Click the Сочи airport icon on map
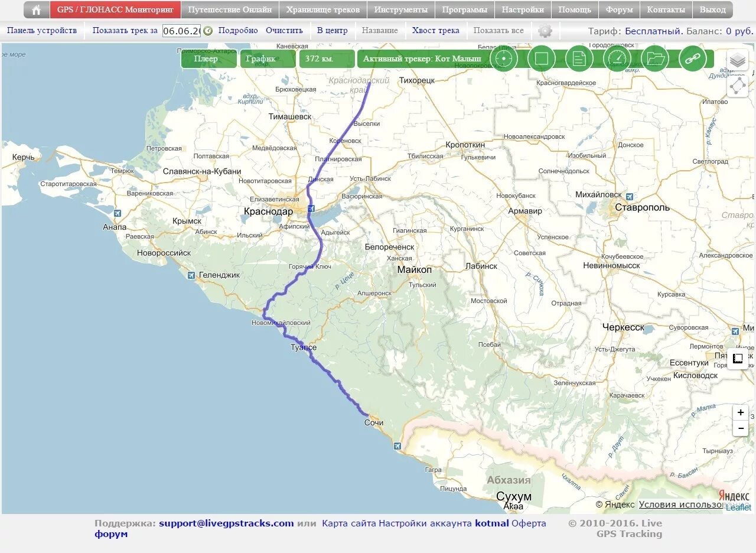The image size is (756, 553). [x=396, y=445]
